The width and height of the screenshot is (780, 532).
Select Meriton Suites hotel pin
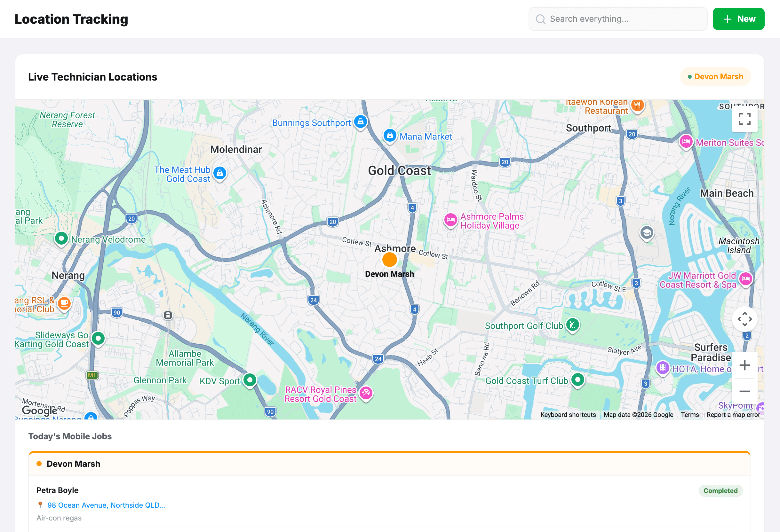686,142
